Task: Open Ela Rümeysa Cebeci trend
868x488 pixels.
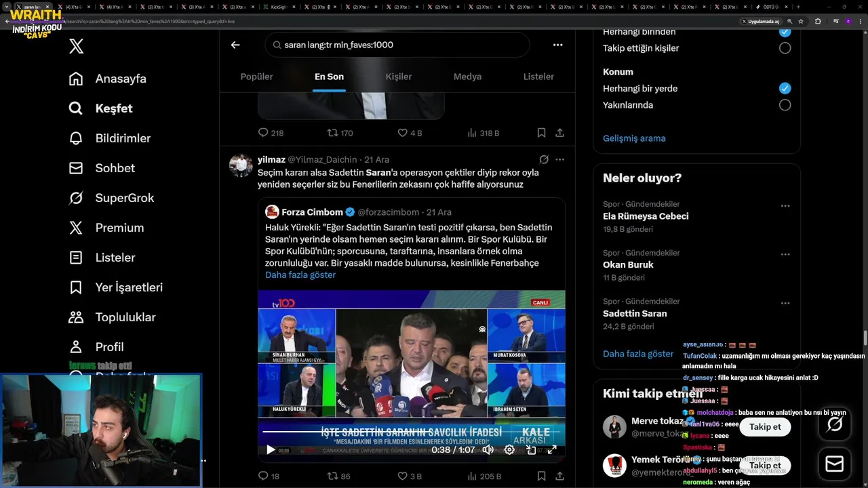Action: 646,216
